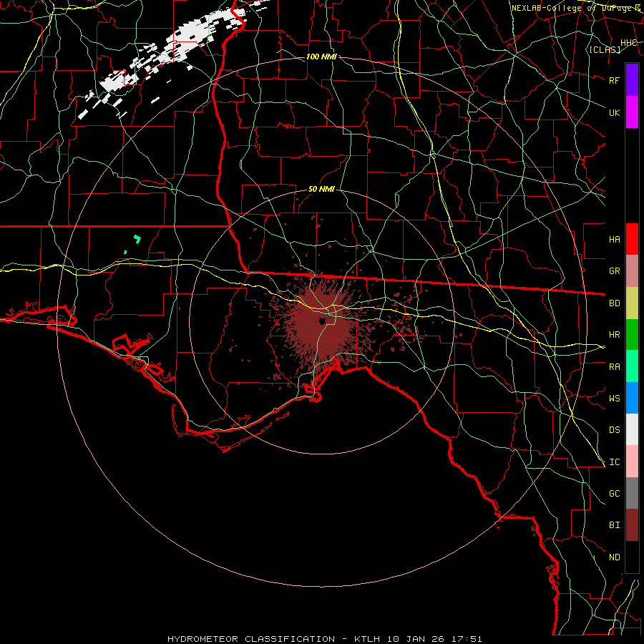Click the black ND legend swatch

click(632, 557)
